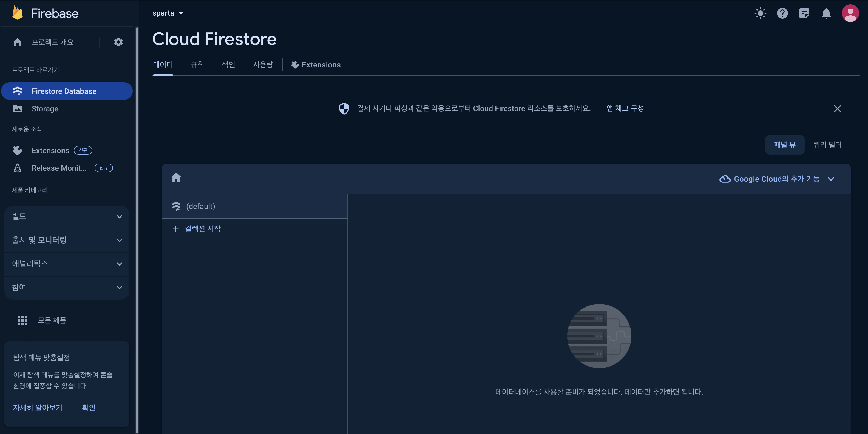
Task: Expand the 출시 및 모니터링 category
Action: [67, 240]
